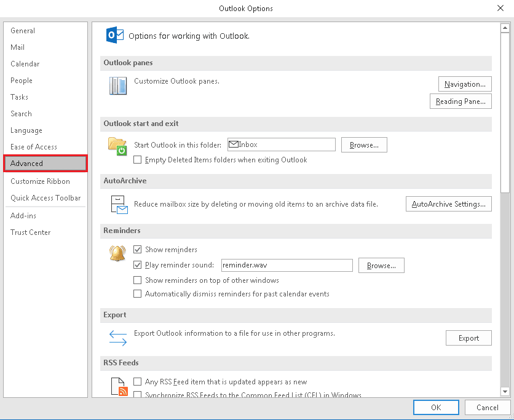Click the scrollbar up arrow
514x420 pixels.
505,28
